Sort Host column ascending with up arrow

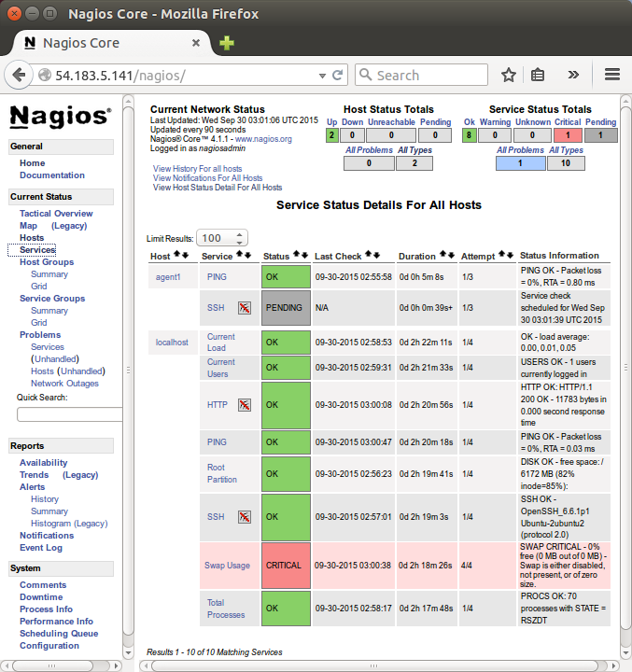tap(176, 255)
